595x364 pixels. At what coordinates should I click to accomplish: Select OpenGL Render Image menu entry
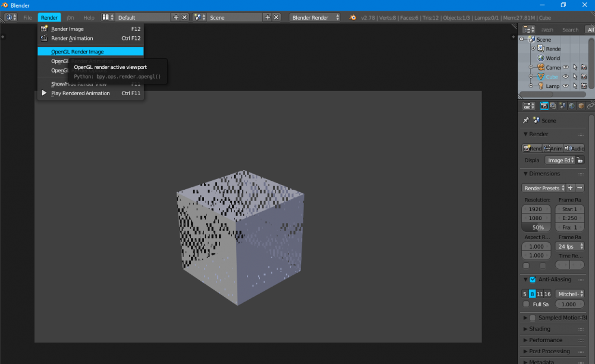tap(77, 52)
